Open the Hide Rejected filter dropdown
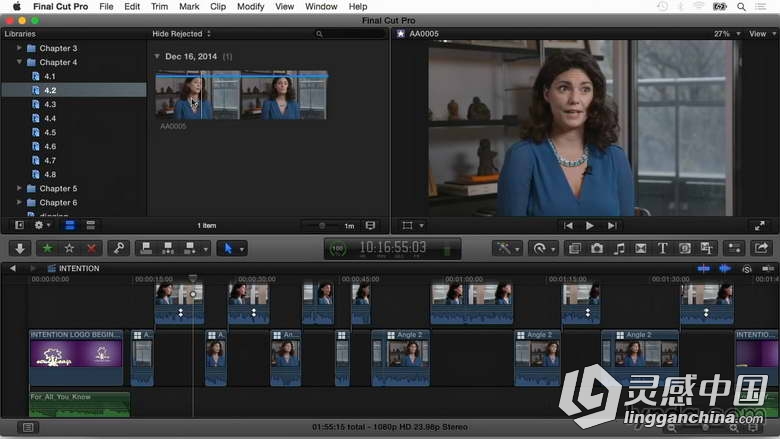 tap(181, 34)
